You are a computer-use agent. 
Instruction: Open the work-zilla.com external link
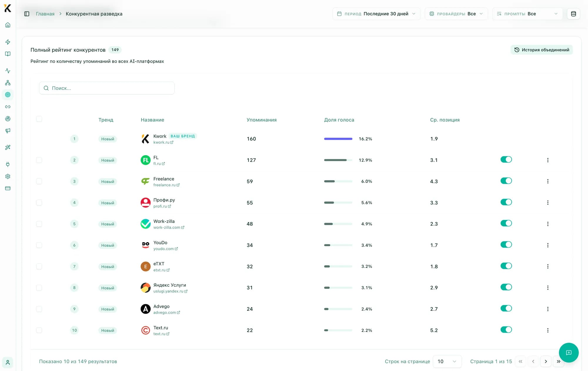click(169, 227)
